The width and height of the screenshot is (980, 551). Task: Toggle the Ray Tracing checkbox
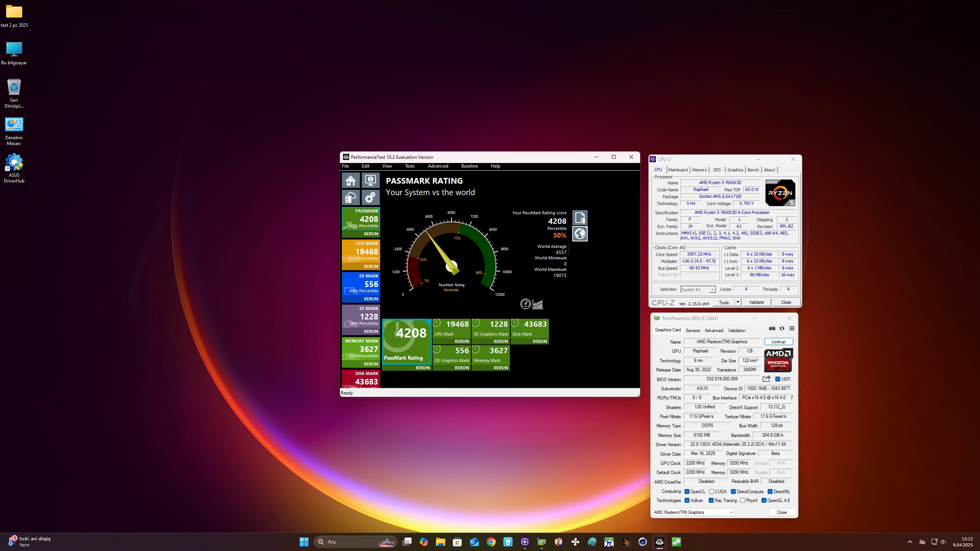(x=711, y=500)
